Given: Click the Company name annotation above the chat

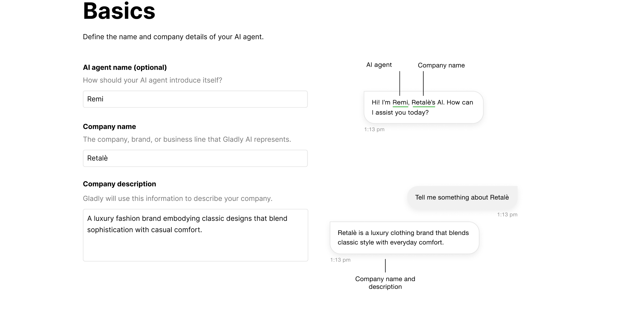Looking at the screenshot, I should 441,65.
